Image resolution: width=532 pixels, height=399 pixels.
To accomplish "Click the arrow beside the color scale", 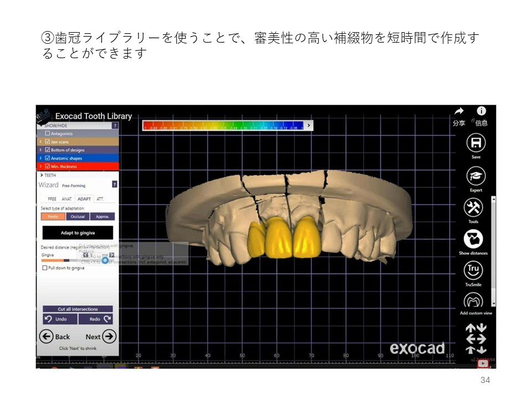I will (309, 126).
